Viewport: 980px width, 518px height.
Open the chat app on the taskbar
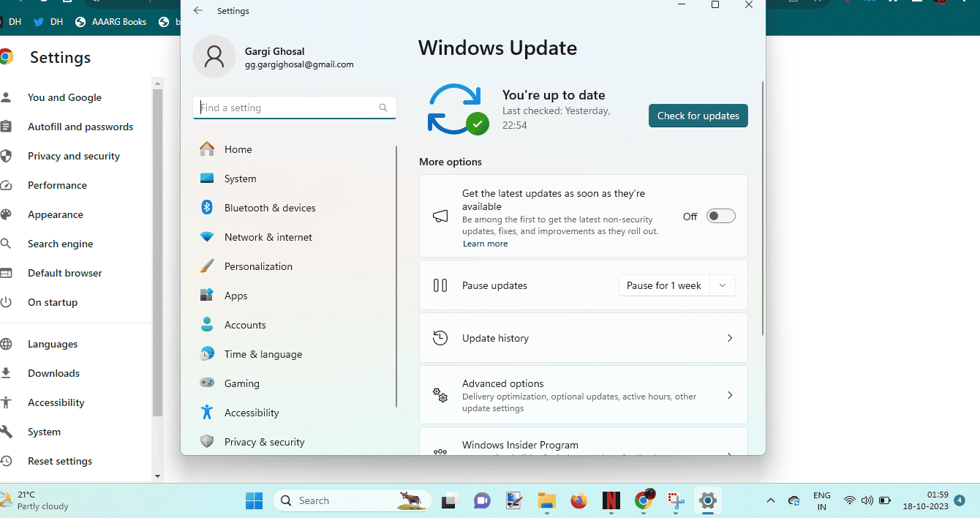tap(481, 500)
